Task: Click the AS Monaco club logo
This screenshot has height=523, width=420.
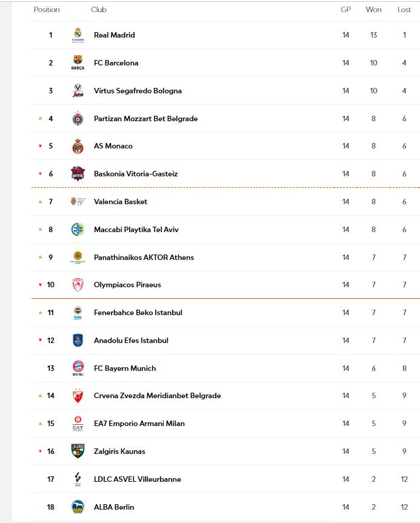Action: point(78,146)
